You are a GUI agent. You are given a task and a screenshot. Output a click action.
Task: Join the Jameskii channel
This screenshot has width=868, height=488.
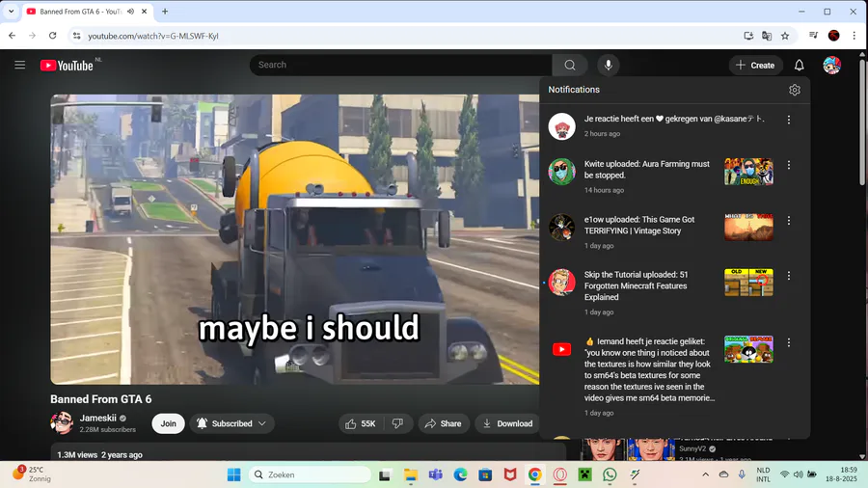click(168, 423)
